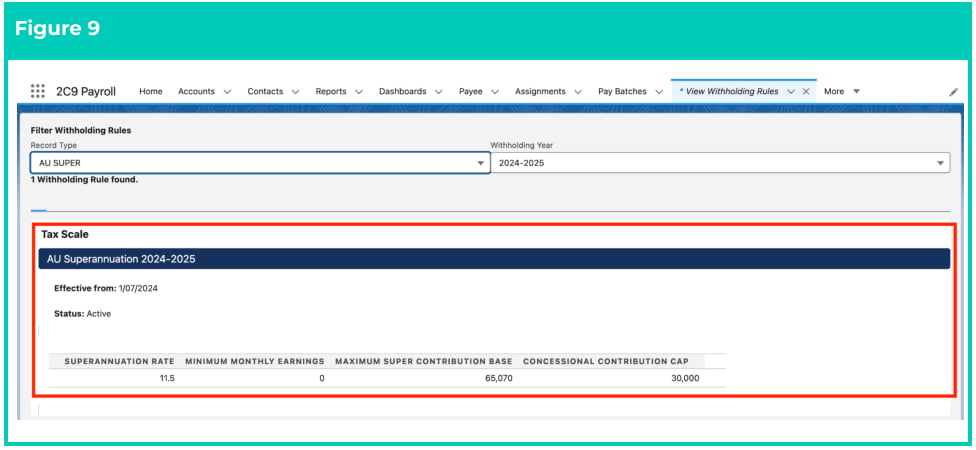Screen dimensions: 976x450
Task: Open the Assignments tab
Action: click(540, 91)
